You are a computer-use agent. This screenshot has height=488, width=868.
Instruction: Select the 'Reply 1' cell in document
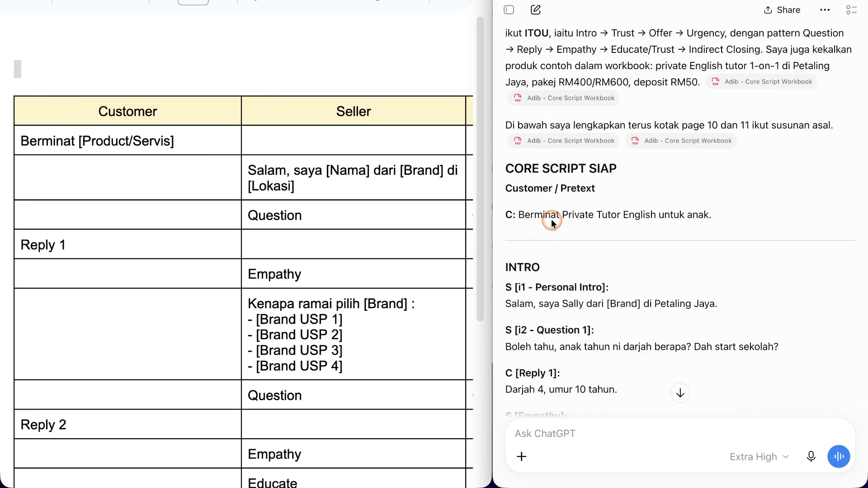[x=127, y=244]
